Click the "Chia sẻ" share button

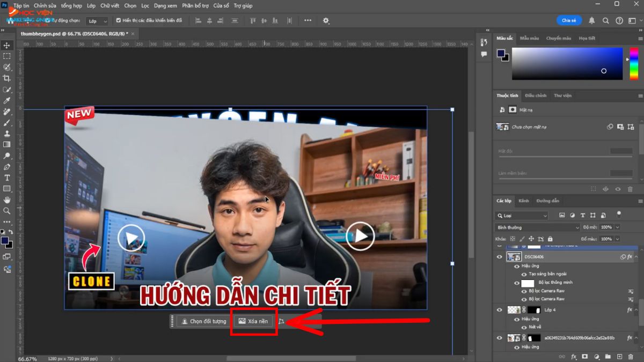[x=569, y=20]
